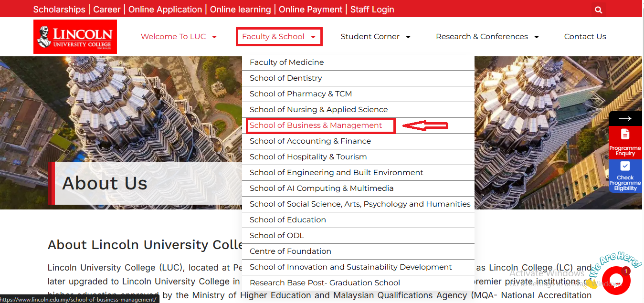Open the Online Application link
The height and width of the screenshot is (303, 644).
165,10
